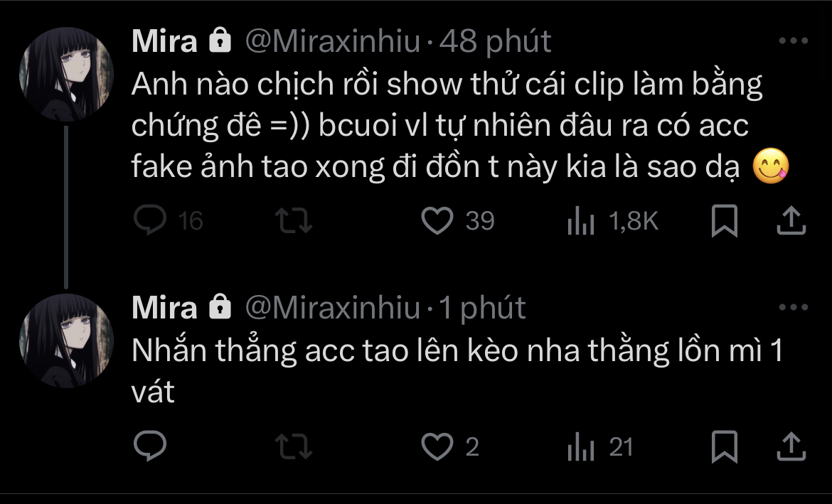The image size is (832, 504).
Task: Share the first tweet
Action: [x=790, y=222]
